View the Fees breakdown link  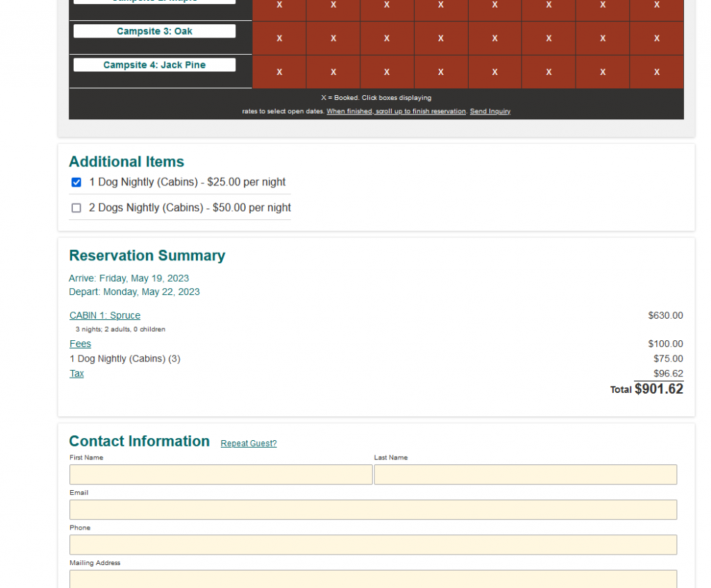point(81,344)
